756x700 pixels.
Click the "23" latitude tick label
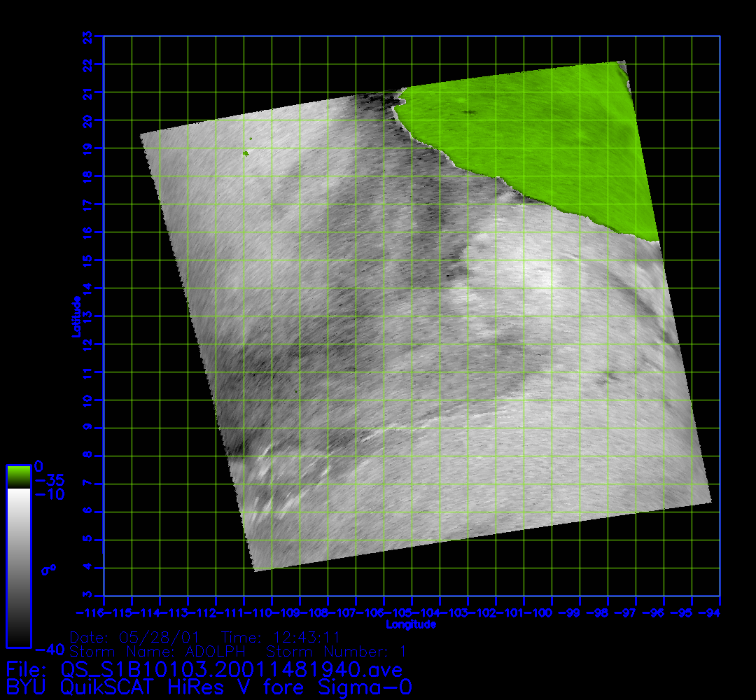(x=87, y=36)
